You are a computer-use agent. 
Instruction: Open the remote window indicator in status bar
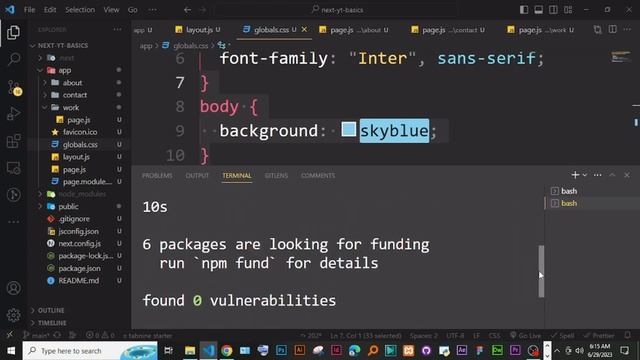click(9, 335)
